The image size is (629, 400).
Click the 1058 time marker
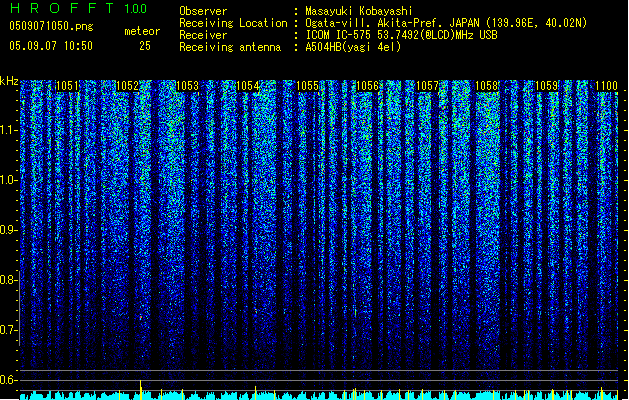487,86
